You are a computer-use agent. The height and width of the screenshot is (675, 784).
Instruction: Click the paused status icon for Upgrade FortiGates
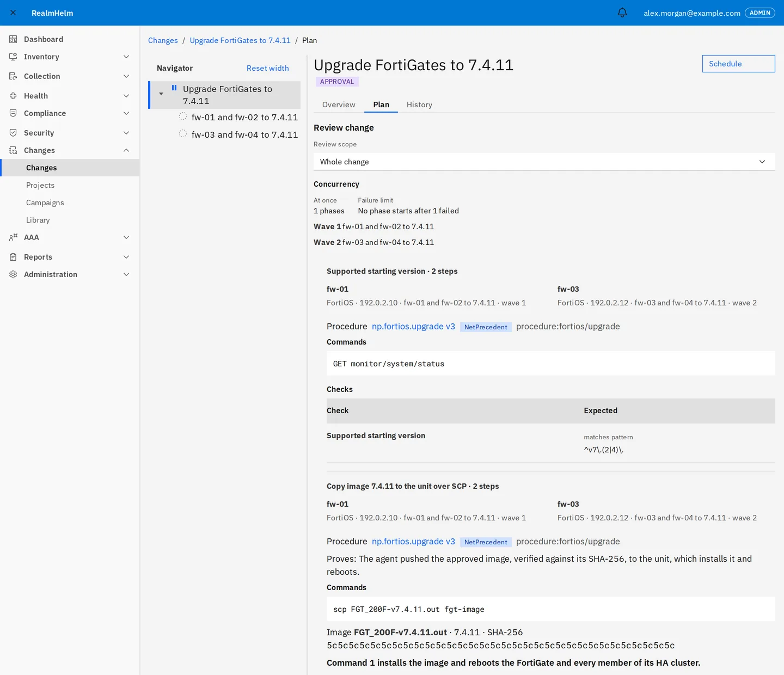coord(174,88)
